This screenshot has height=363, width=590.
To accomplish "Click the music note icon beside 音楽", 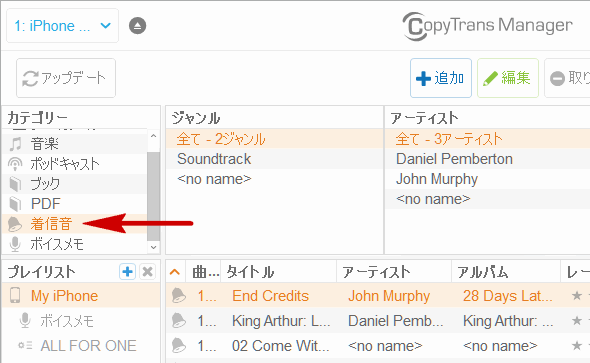I will click(15, 144).
